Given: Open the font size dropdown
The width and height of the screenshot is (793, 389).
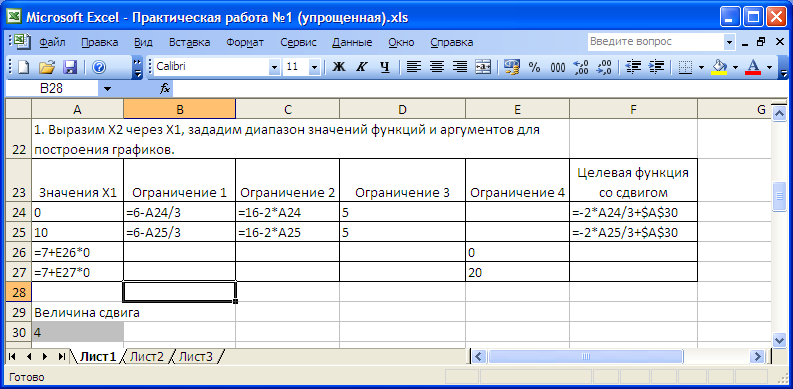Looking at the screenshot, I should coord(315,67).
